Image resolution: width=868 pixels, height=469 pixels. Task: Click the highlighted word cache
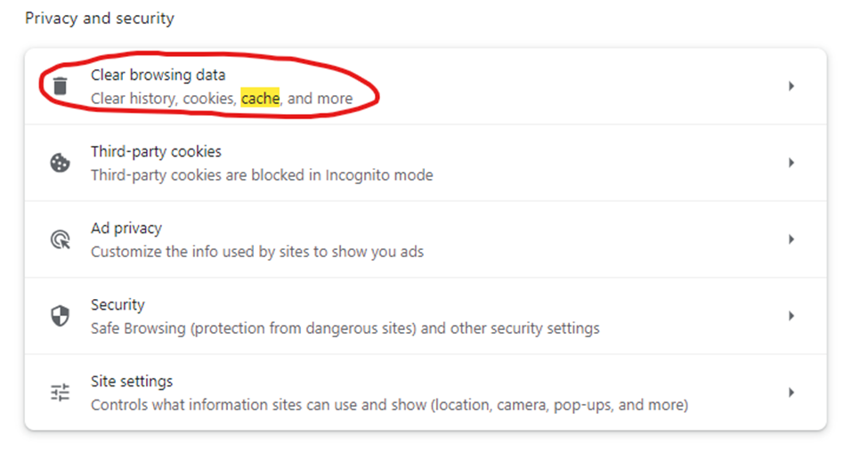coord(260,99)
